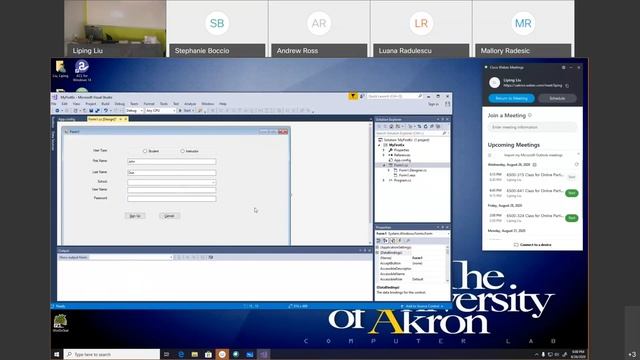The width and height of the screenshot is (640, 360).
Task: Click Enter meeting information field
Action: coord(532,127)
